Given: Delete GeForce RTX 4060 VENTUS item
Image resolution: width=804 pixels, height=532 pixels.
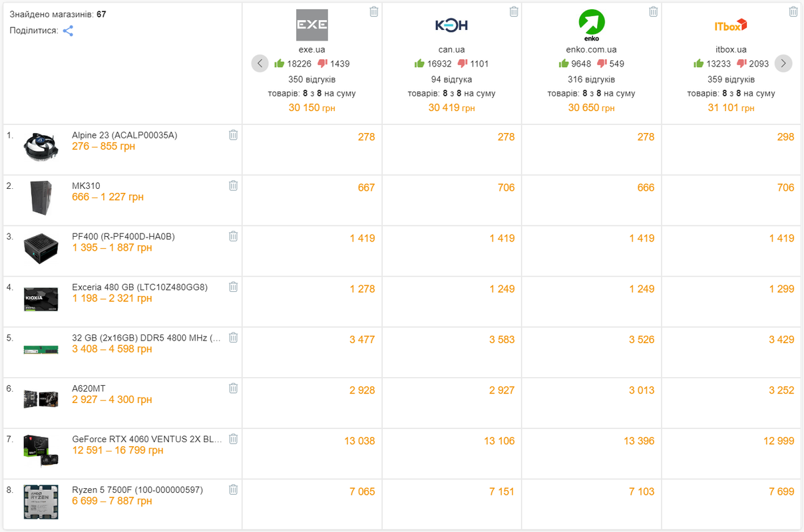Looking at the screenshot, I should [234, 439].
